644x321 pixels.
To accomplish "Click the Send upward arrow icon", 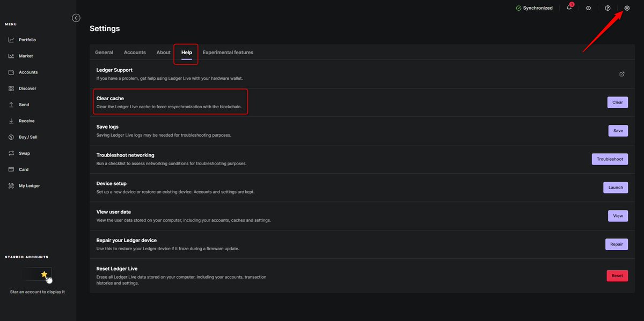I will [11, 104].
